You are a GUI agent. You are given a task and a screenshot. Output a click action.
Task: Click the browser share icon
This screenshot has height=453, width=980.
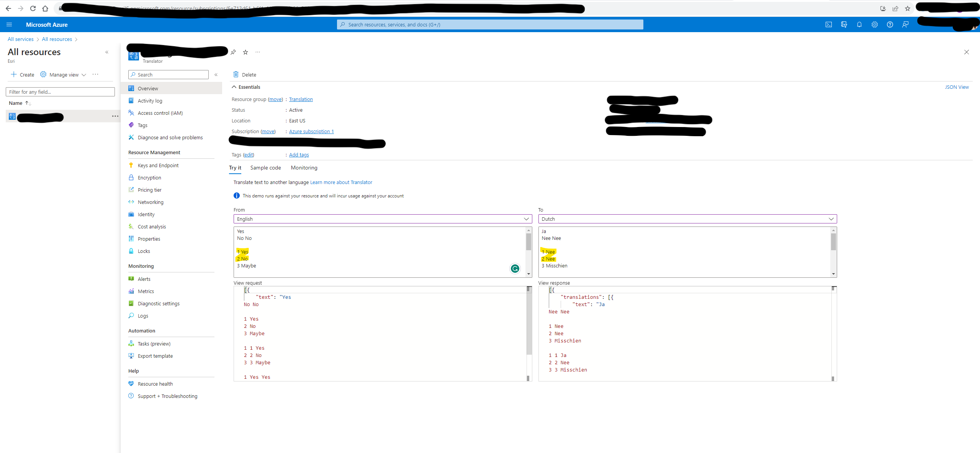pos(895,8)
